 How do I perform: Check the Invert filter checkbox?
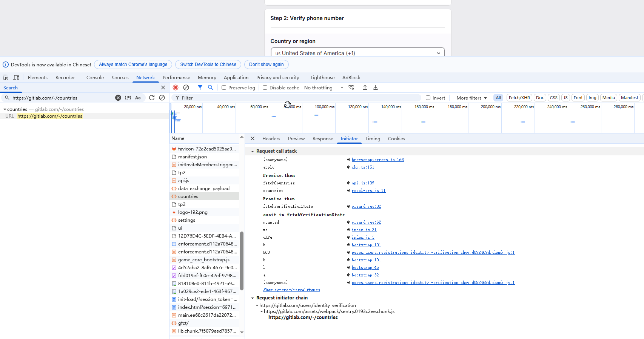coord(428,98)
